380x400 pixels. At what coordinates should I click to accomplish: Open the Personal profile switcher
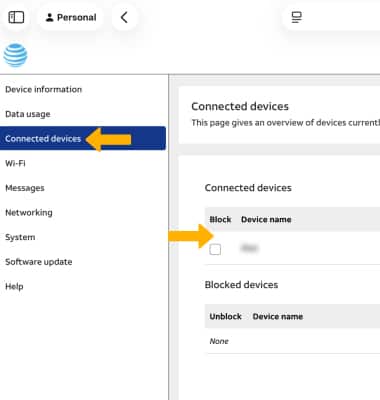[71, 17]
